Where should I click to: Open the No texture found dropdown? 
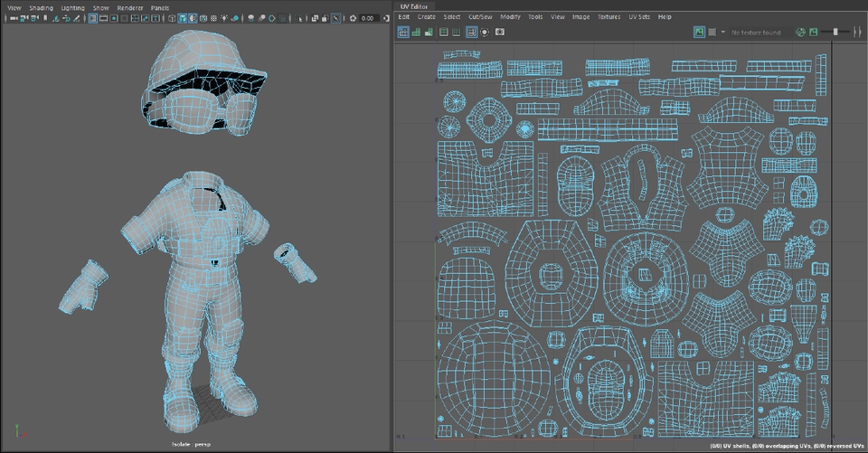(x=755, y=33)
